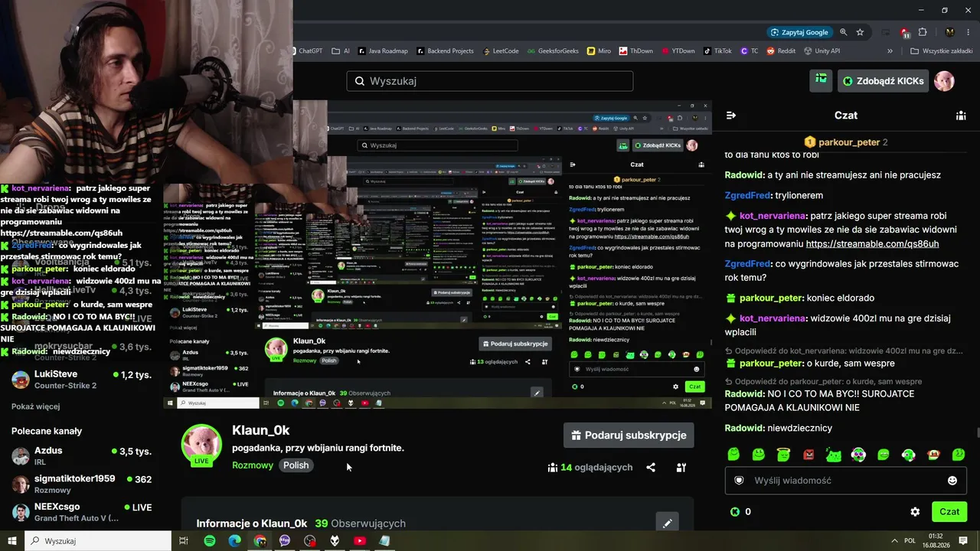Click 39 Obserwujących followers text
The width and height of the screenshot is (980, 551).
360,523
